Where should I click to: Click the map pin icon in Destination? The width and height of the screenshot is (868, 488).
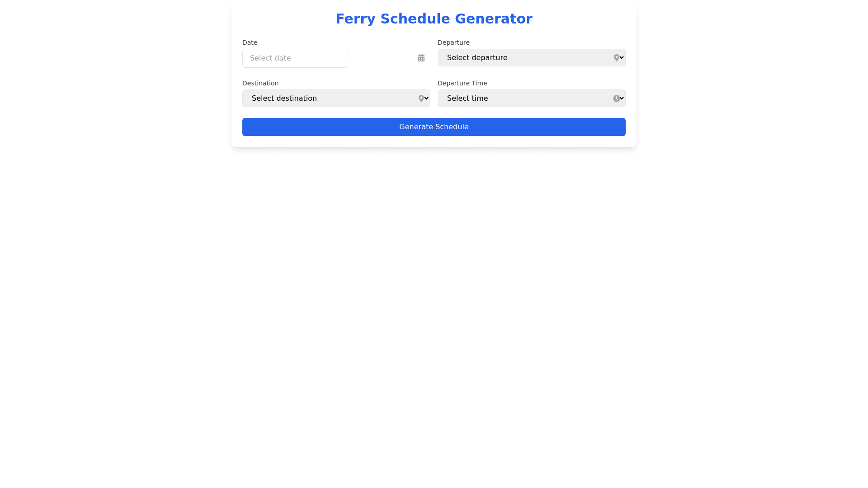(421, 99)
